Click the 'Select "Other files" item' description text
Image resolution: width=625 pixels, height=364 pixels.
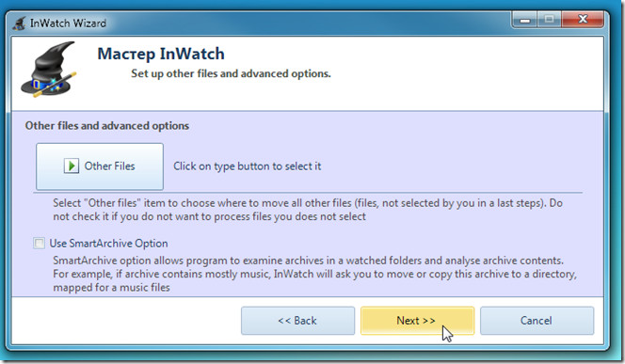tap(308, 210)
